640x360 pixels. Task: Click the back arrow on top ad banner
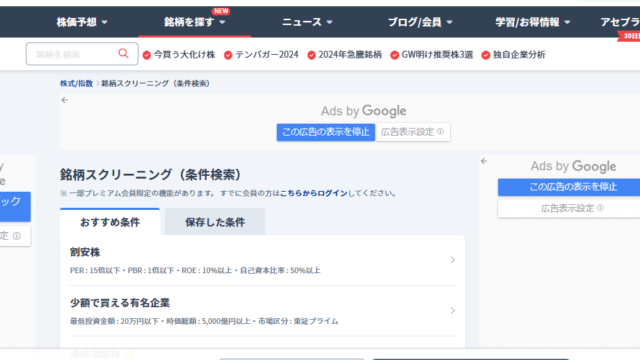[x=64, y=100]
